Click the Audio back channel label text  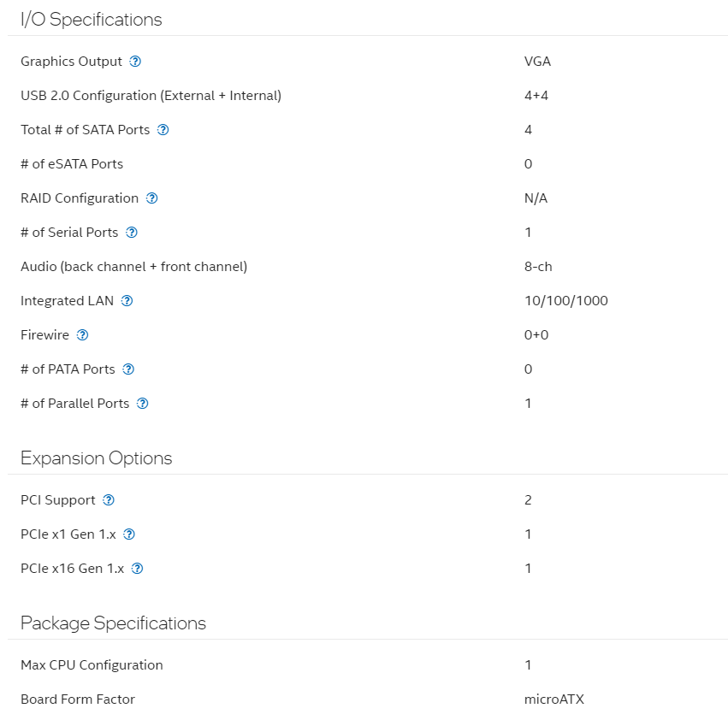[x=133, y=267]
